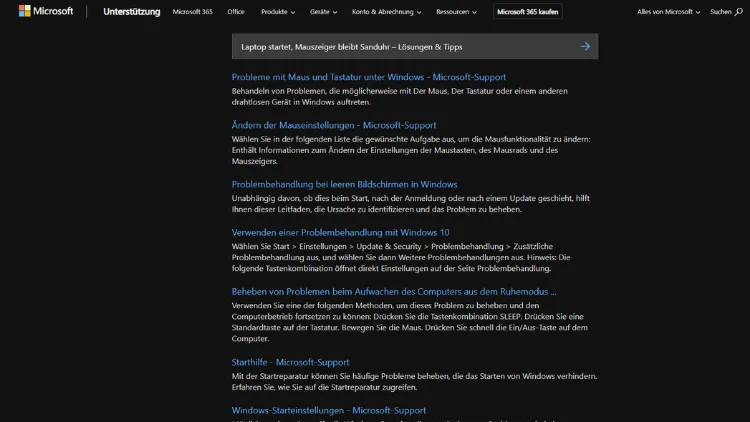Submit search with the arrow icon
The image size is (750, 422).
pyautogui.click(x=585, y=46)
